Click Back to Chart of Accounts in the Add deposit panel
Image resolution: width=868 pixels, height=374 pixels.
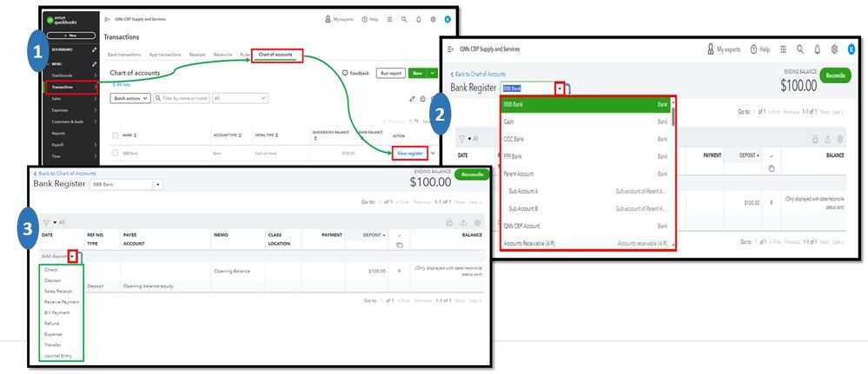coord(64,174)
